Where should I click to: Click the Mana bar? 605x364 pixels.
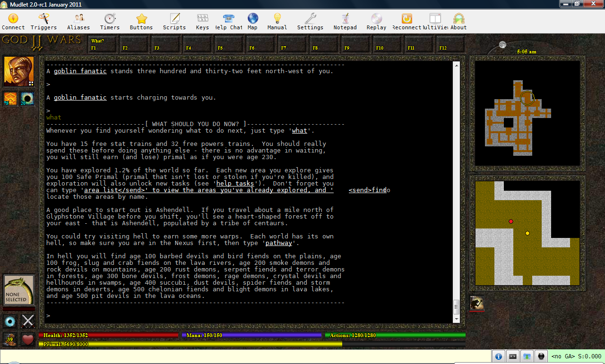click(x=251, y=335)
